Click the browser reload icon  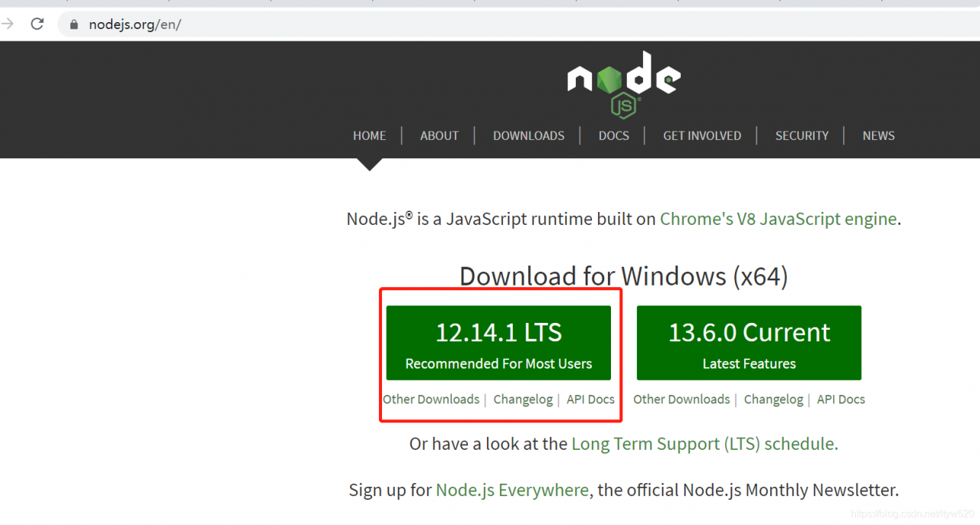coord(37,24)
